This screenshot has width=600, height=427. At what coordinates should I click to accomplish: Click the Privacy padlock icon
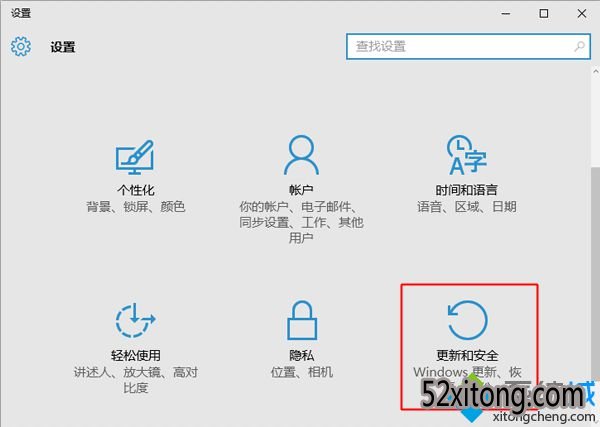301,321
